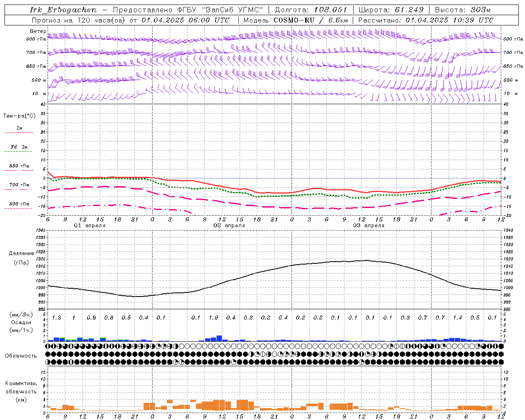The width and height of the screenshot is (525, 420).
Task: Click the Осадки panel label
Action: (21, 322)
